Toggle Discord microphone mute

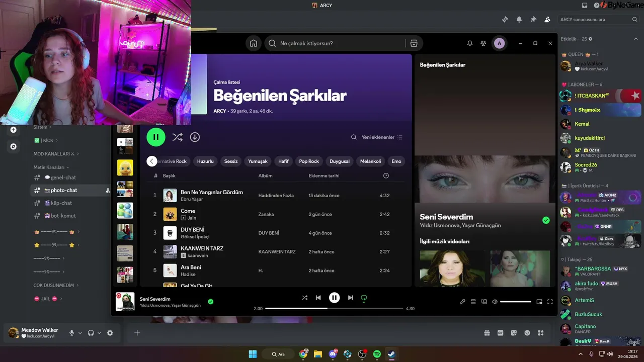tap(71, 333)
